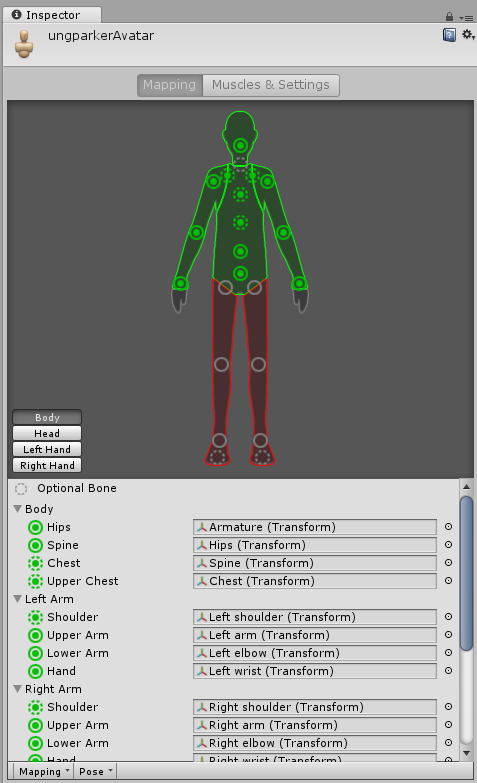Open inspector panel options menu icon

466,17
